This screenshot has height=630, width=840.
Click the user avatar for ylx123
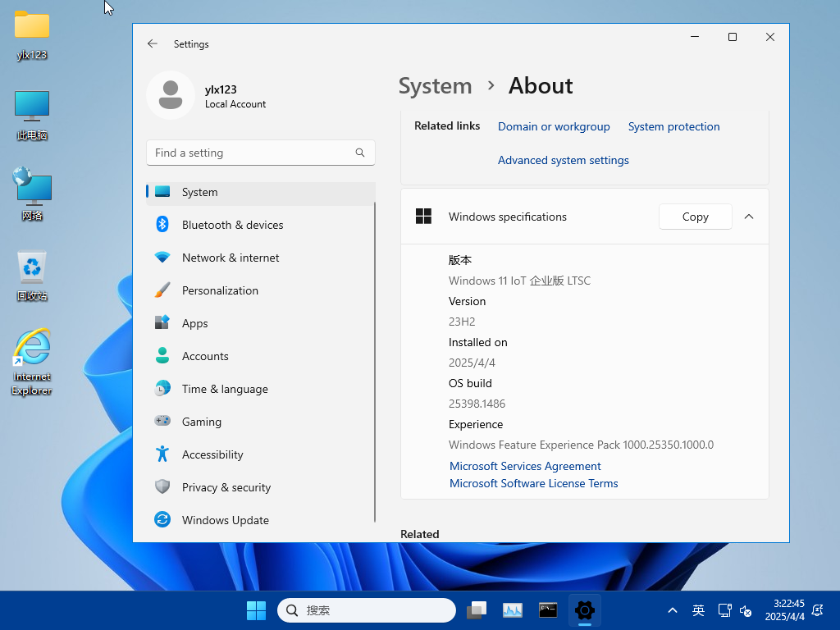tap(171, 95)
